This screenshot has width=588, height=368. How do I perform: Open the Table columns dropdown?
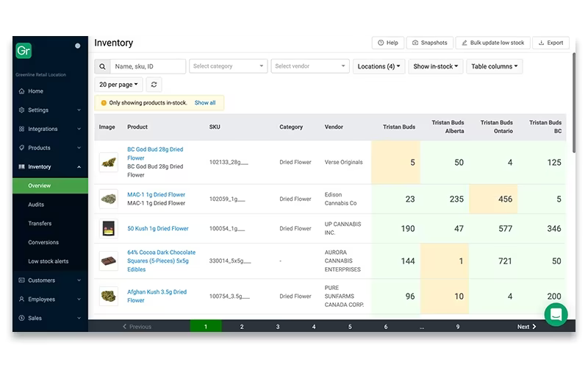494,66
